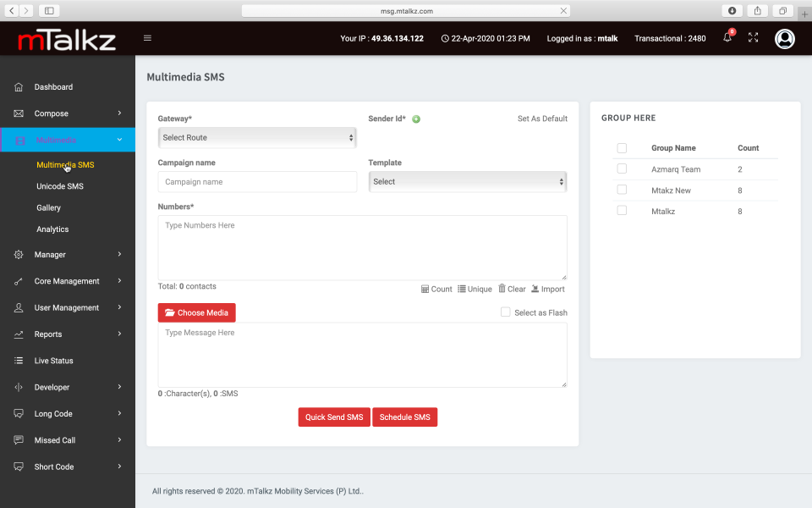Check the checkbox for Azmarq Team group
This screenshot has height=508, width=812.
(x=622, y=168)
